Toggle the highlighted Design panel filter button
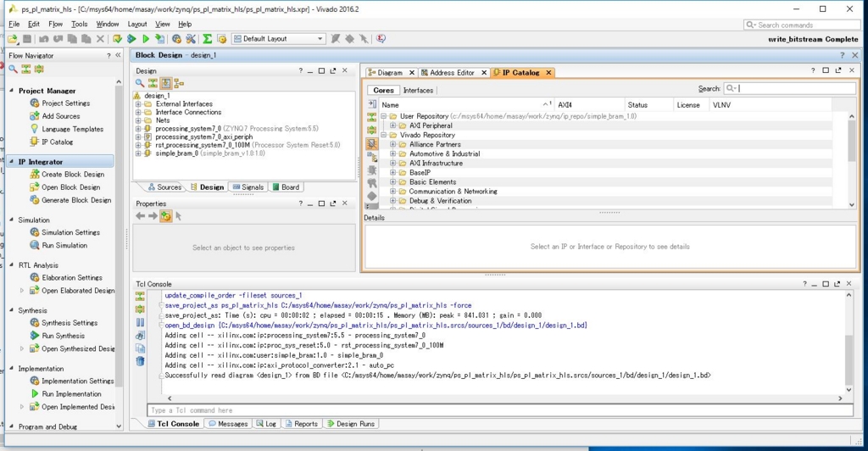 (x=165, y=83)
